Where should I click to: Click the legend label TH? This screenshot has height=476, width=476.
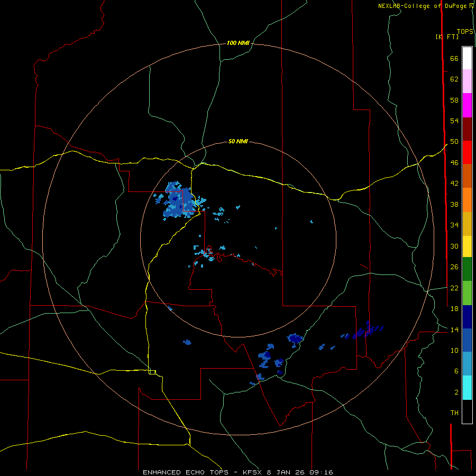454,413
